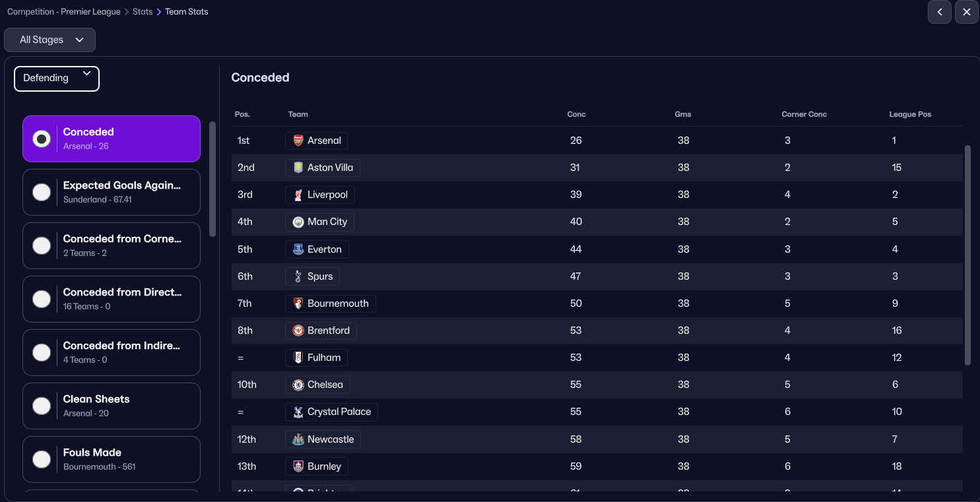This screenshot has width=980, height=502.
Task: Click the Newcastle crest icon
Action: tap(298, 439)
